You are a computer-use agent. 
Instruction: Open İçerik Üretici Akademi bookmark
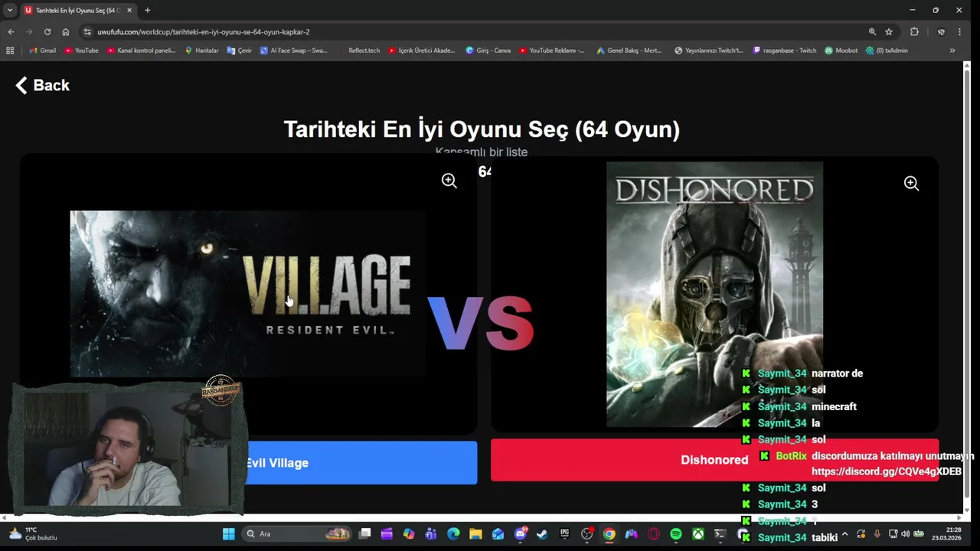point(421,51)
